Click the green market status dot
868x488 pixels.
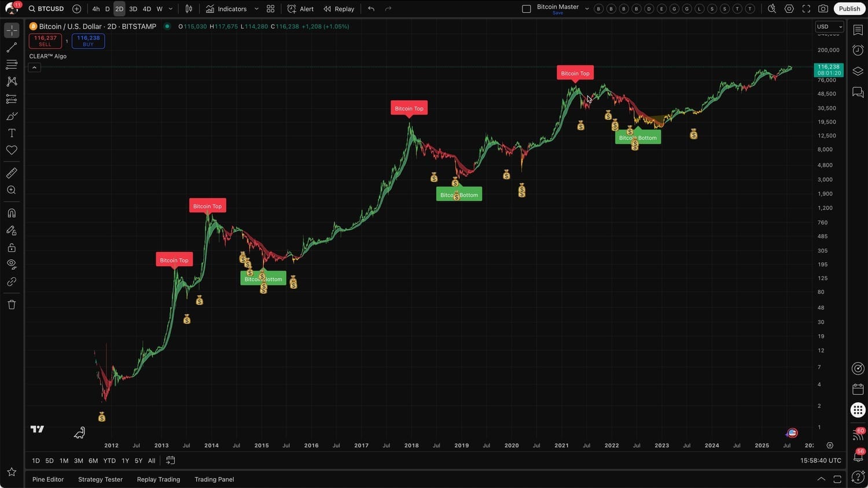pyautogui.click(x=167, y=26)
